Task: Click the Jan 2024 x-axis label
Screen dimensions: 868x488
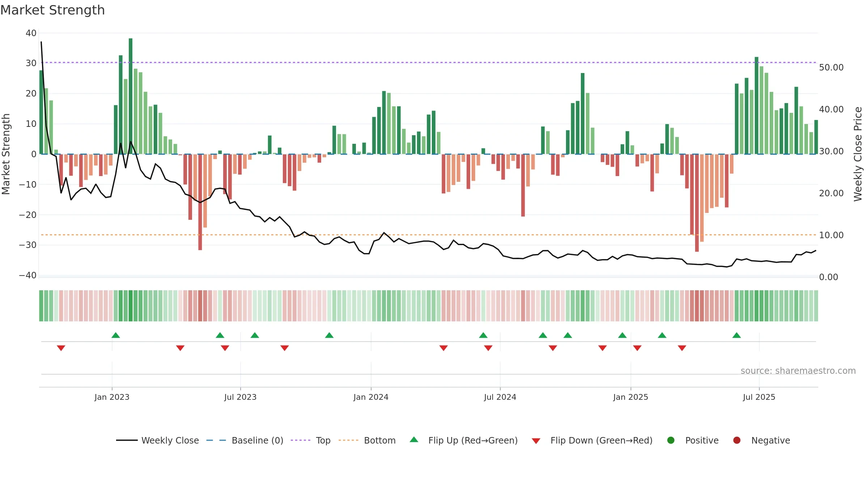Action: point(371,397)
